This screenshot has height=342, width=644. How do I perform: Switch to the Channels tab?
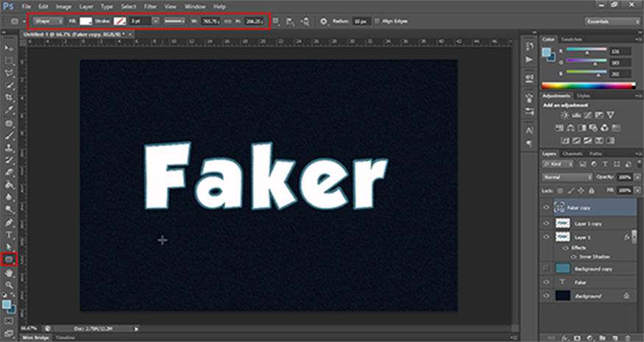coord(574,153)
